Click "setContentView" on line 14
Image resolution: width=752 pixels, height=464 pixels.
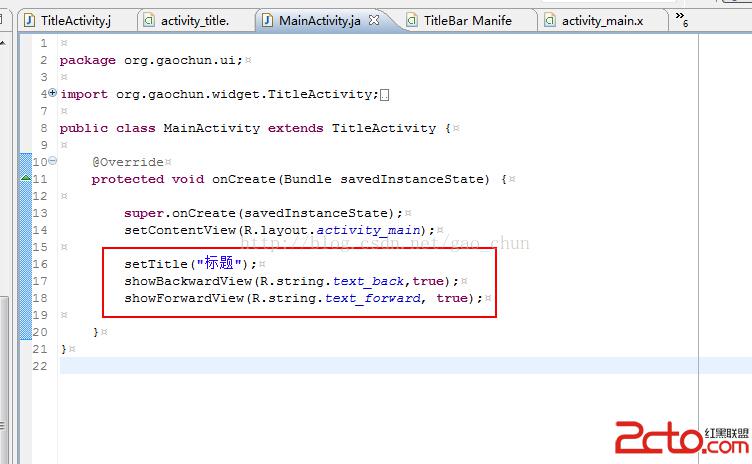[x=180, y=230]
